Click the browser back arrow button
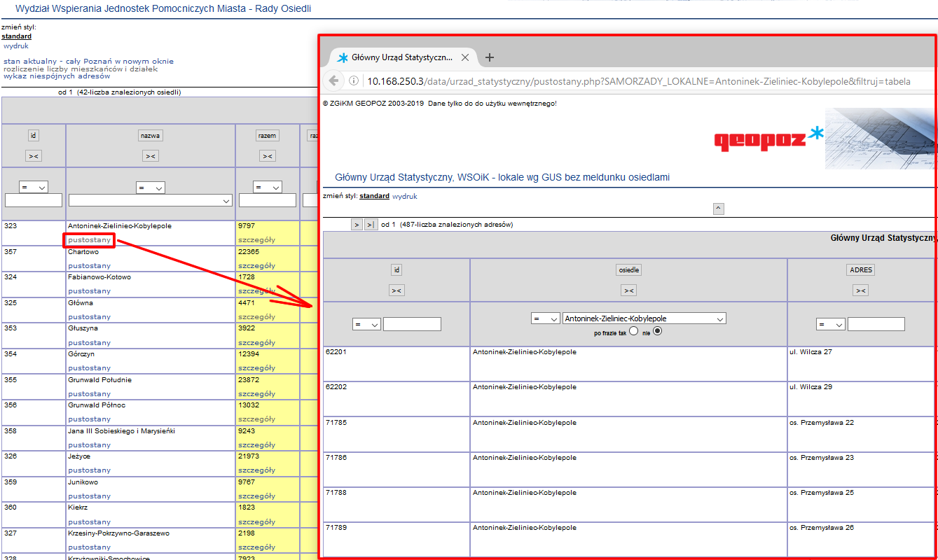 tap(333, 81)
